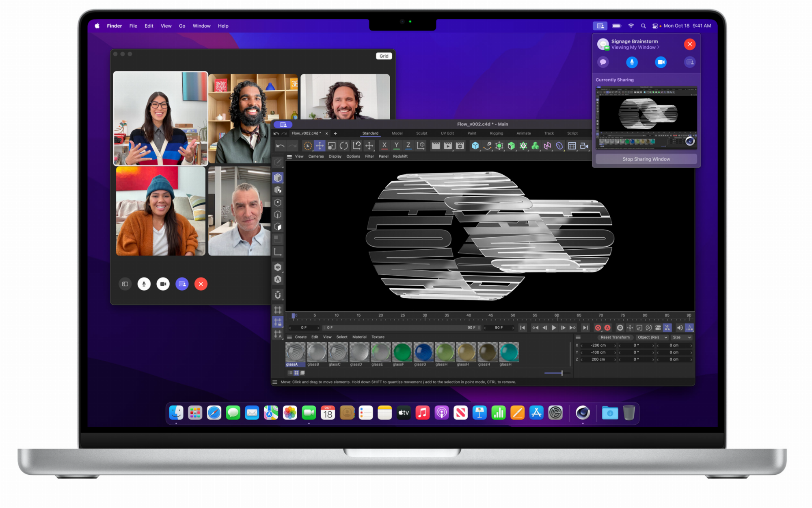Open Messages chat in Signage Brainstorm panel
Screen dimensions: 812x508
tap(603, 62)
